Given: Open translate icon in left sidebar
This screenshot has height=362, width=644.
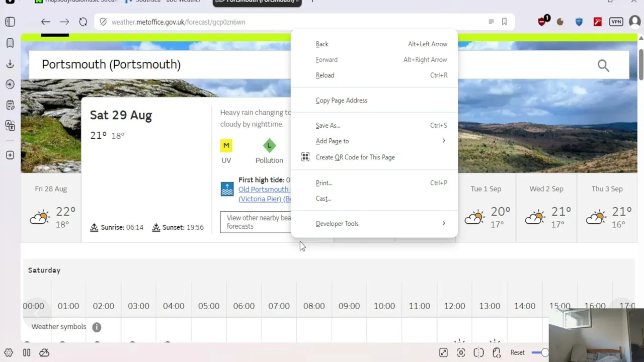Looking at the screenshot, I should tap(10, 125).
